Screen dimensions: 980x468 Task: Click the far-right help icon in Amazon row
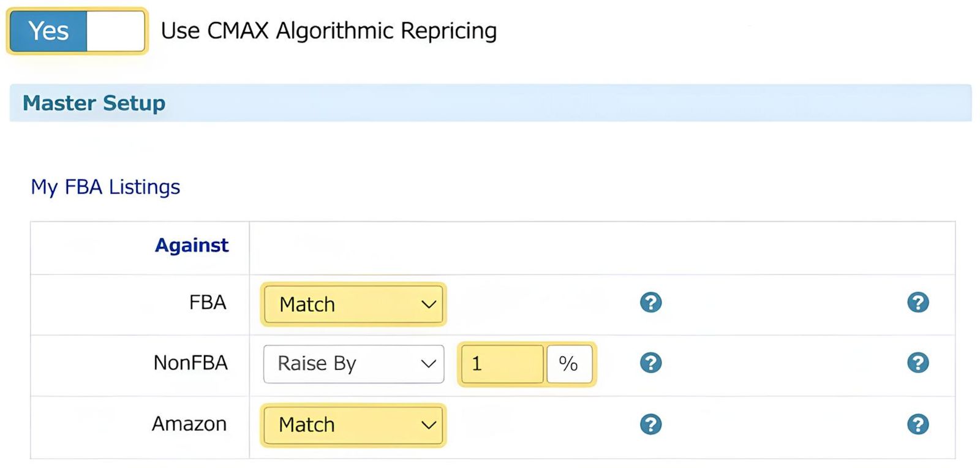[918, 424]
